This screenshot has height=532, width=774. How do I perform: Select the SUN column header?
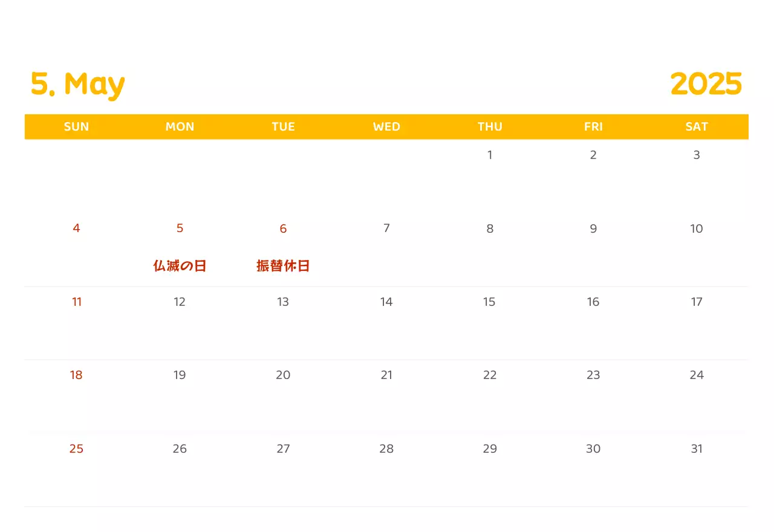pyautogui.click(x=76, y=127)
